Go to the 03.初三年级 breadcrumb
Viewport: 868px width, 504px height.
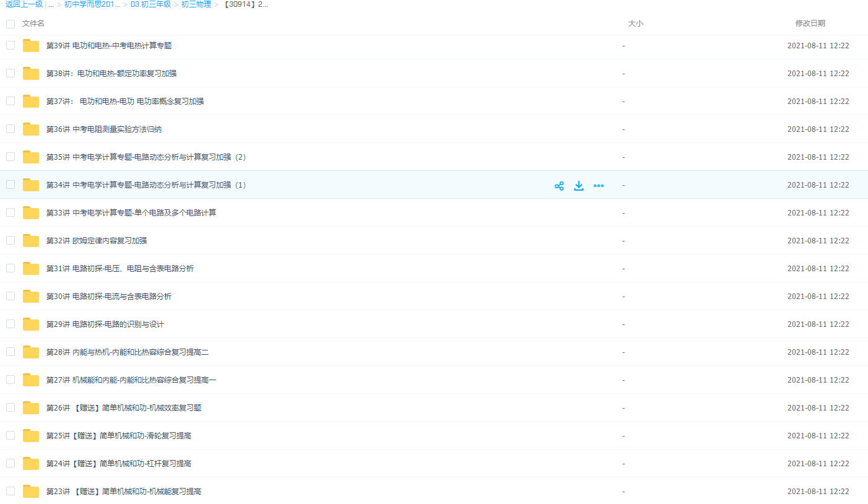point(150,4)
